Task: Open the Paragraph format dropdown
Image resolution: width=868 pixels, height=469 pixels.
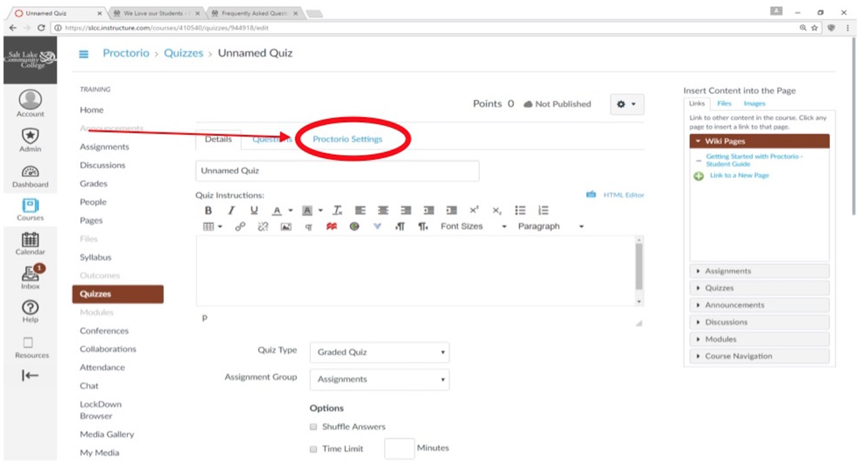Action: (551, 227)
